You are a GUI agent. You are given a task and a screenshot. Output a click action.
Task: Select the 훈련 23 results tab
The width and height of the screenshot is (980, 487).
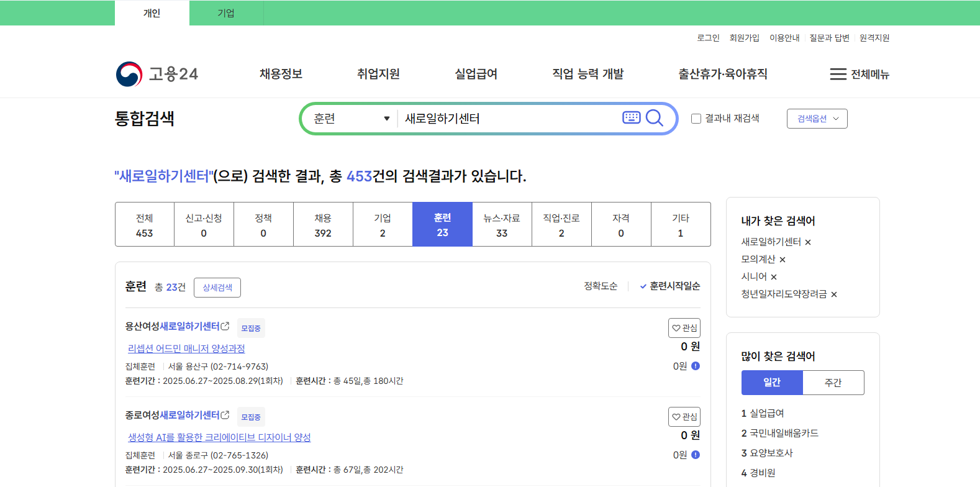point(442,225)
